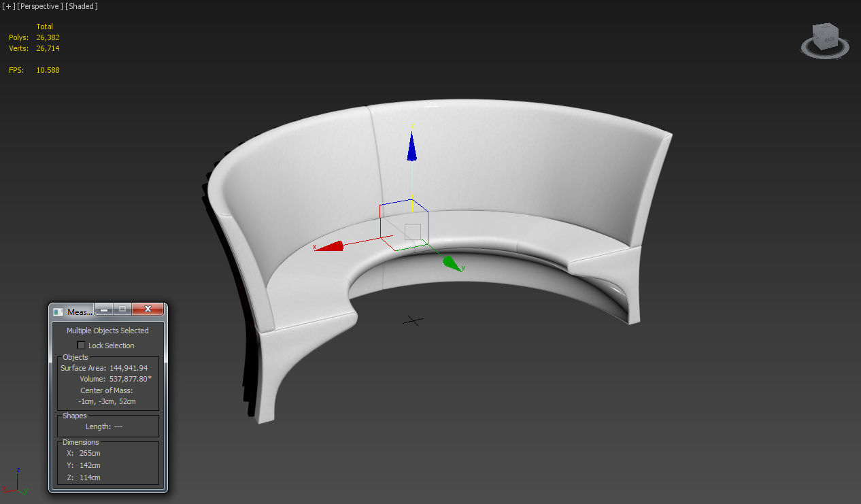This screenshot has width=861, height=504.
Task: Click the top face of the ViewCube
Action: point(825,28)
